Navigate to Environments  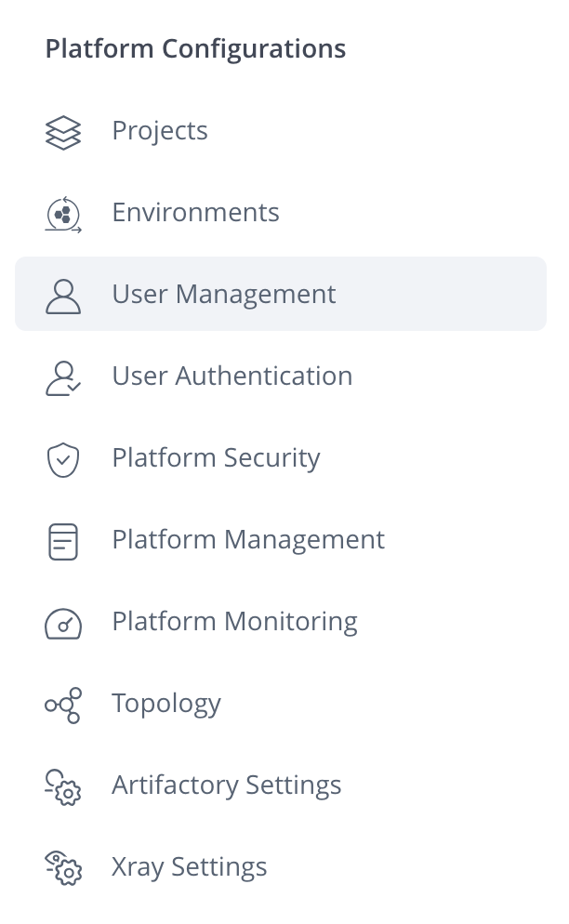click(x=195, y=213)
